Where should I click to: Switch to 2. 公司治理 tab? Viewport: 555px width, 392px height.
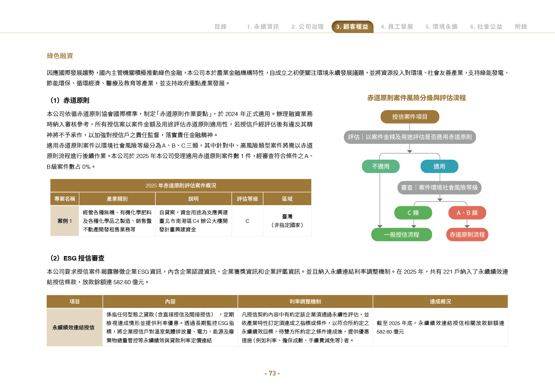tap(308, 27)
